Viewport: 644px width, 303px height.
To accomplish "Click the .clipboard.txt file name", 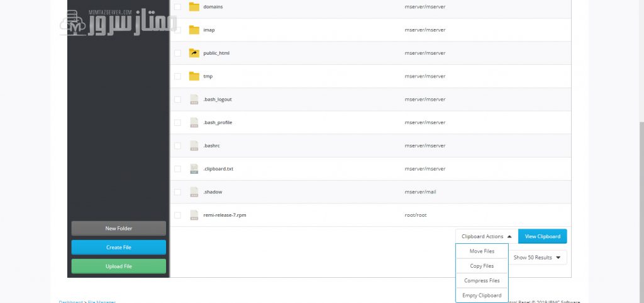I will pyautogui.click(x=218, y=169).
